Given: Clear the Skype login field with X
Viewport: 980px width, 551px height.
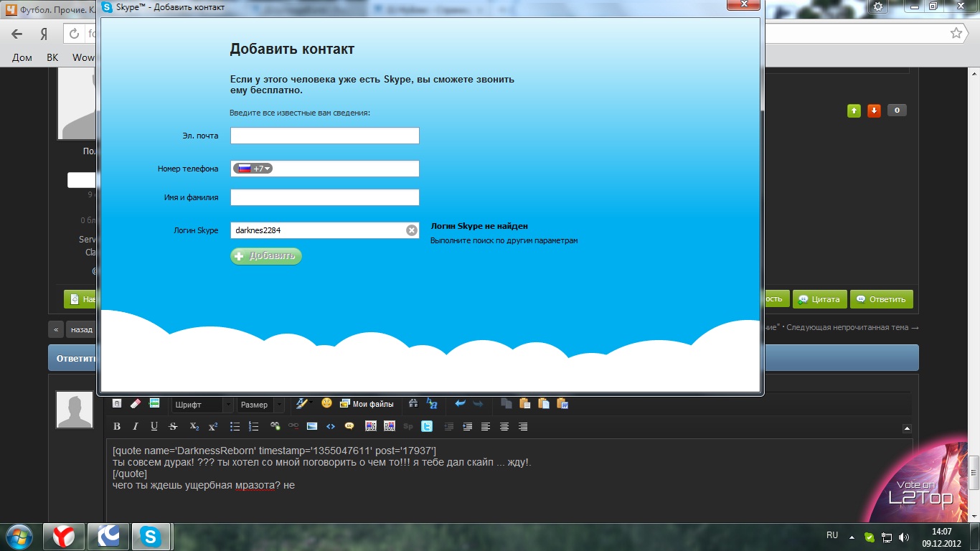Looking at the screenshot, I should tap(412, 230).
